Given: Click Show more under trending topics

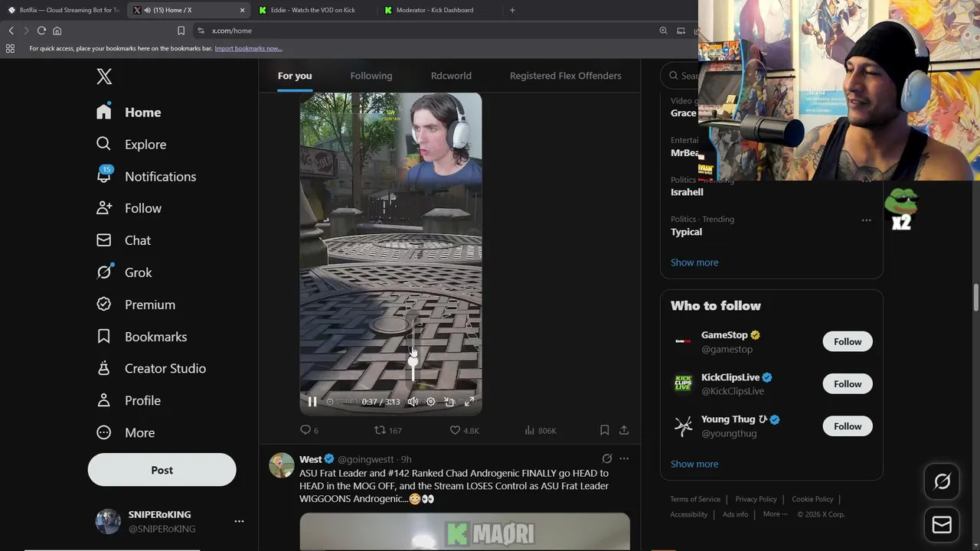Looking at the screenshot, I should (x=694, y=262).
